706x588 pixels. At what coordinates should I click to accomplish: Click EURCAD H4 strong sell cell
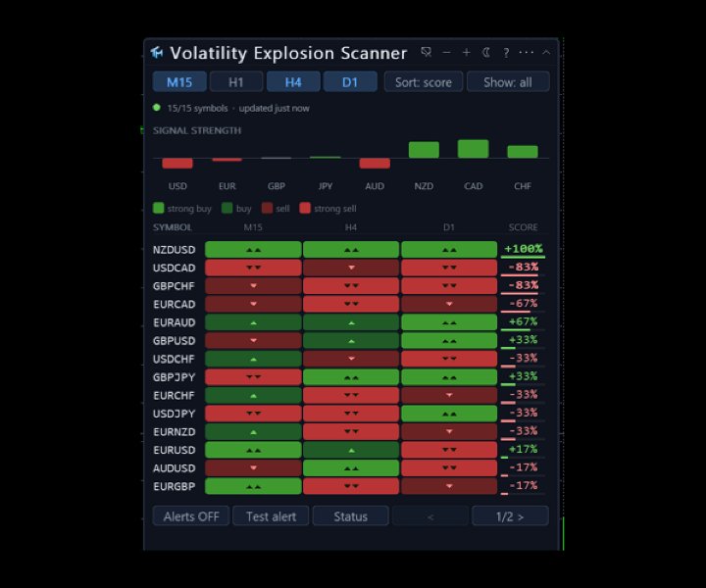(351, 304)
